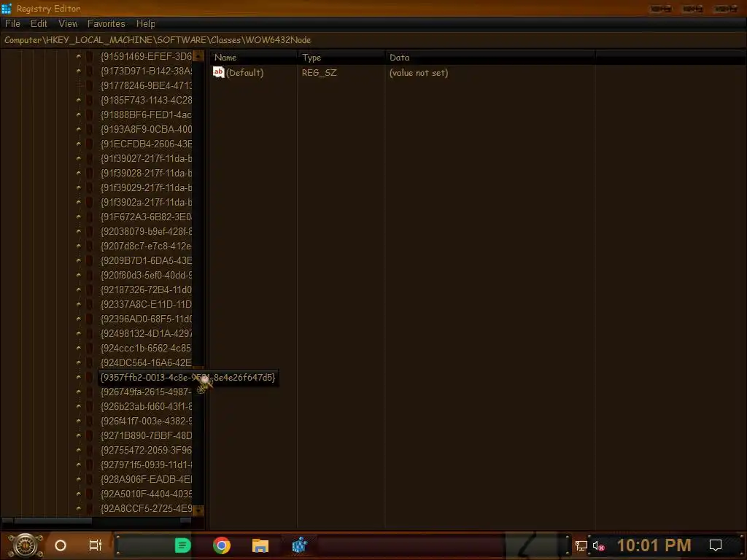Click folder icon of {9209B7D1-6DA5-43E
The image size is (747, 560).
point(90,260)
